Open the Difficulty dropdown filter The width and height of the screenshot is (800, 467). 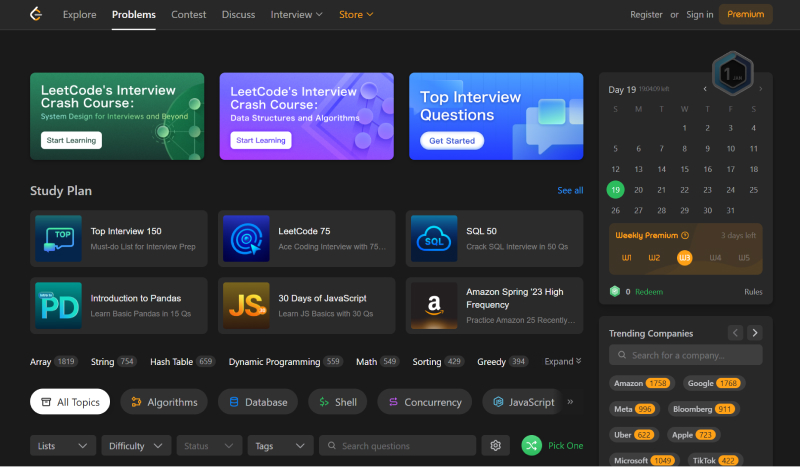(136, 446)
